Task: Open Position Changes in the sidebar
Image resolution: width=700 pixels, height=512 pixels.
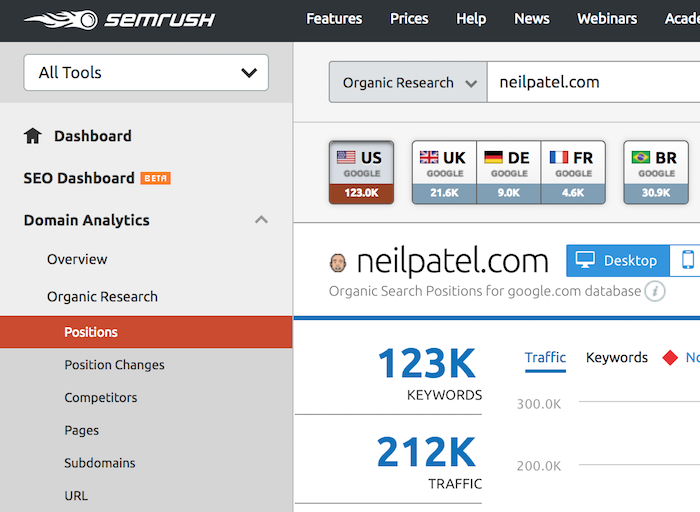Action: 114,365
